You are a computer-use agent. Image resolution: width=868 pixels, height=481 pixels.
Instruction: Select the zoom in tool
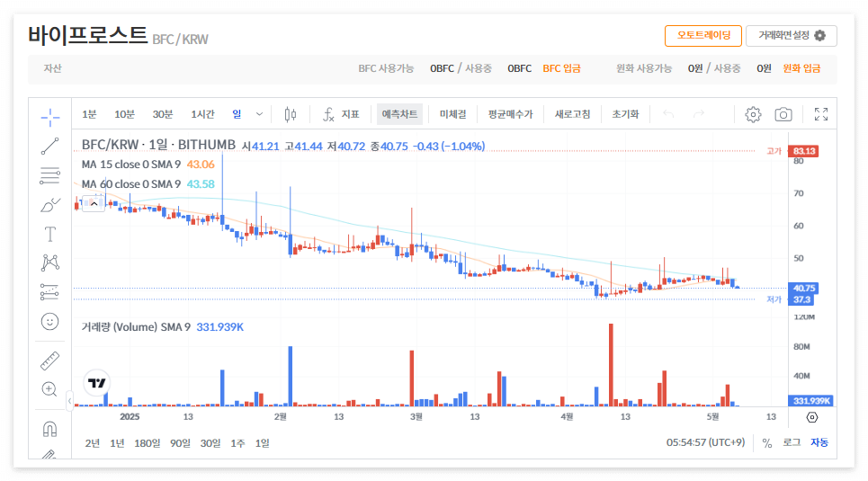(49, 389)
